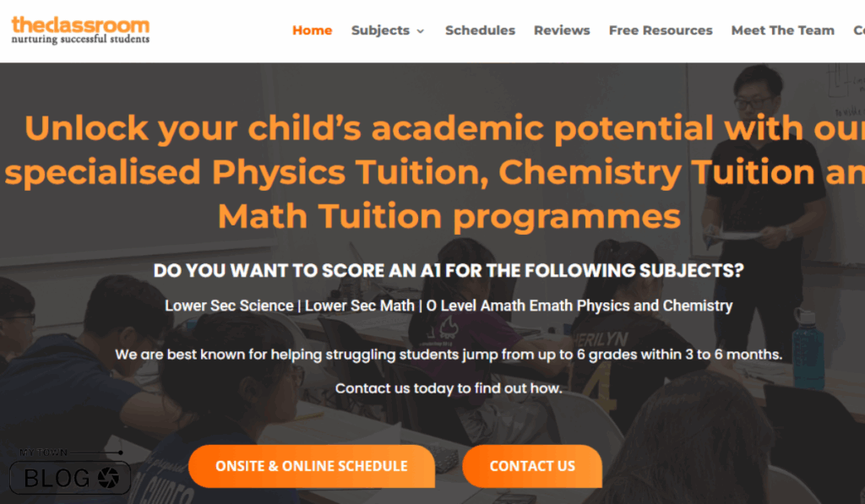Screen dimensions: 865x504
Task: Click the "Contact us today to find out how" line
Action: tap(449, 388)
